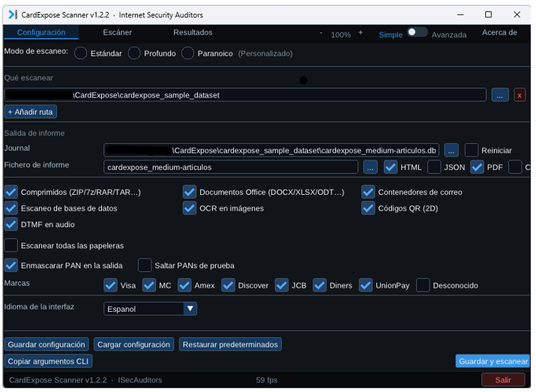Uncheck the Visa brand
This screenshot has width=536, height=392.
(x=110, y=286)
